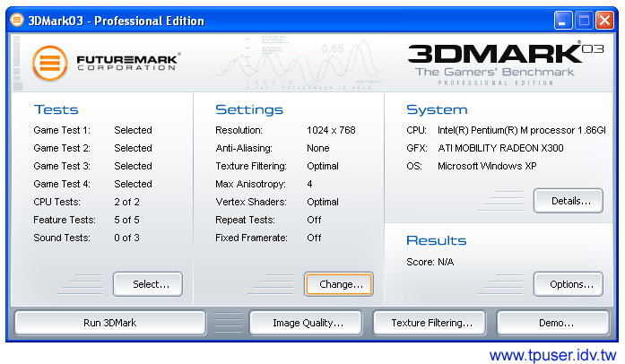This screenshot has width=625, height=364.
Task: Minimize the 3DMark03 window
Action: pos(563,20)
